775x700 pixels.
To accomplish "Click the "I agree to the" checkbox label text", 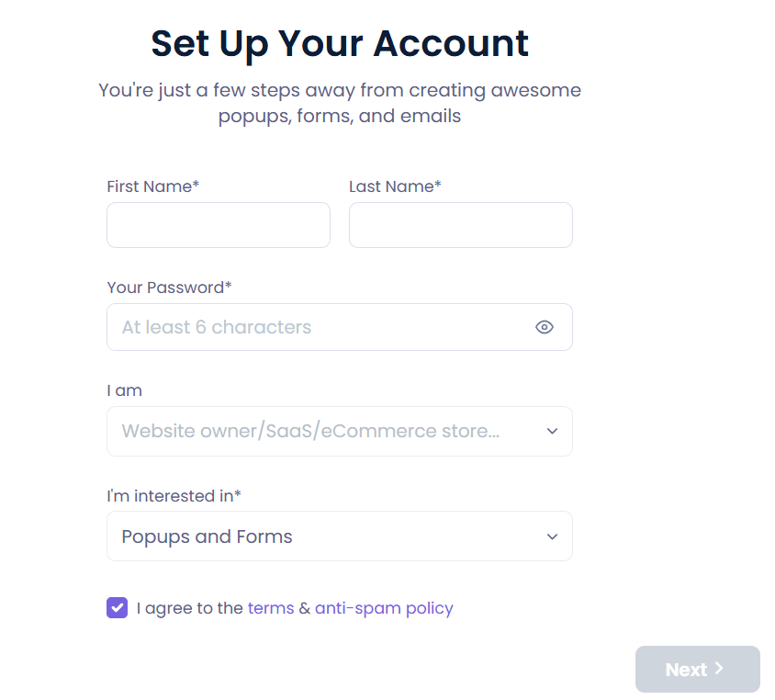I will (x=189, y=608).
